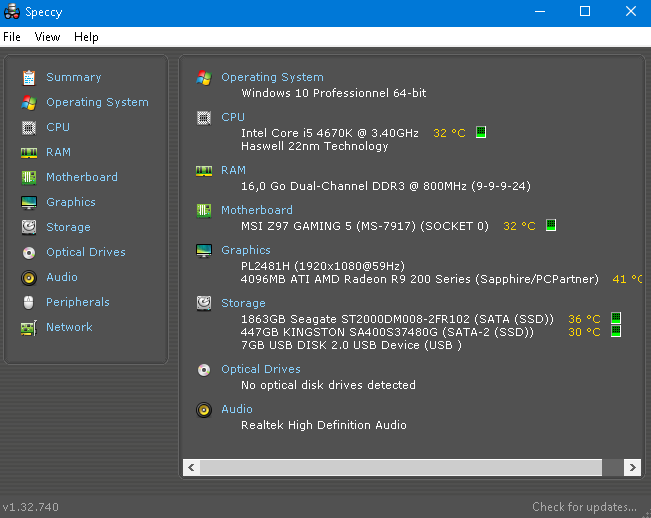Click the horizontal scrollbar's right arrow

pyautogui.click(x=632, y=467)
